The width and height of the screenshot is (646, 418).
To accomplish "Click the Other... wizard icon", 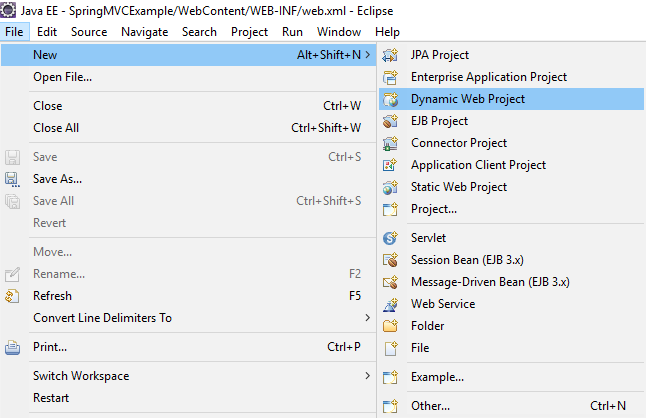I will (x=390, y=406).
